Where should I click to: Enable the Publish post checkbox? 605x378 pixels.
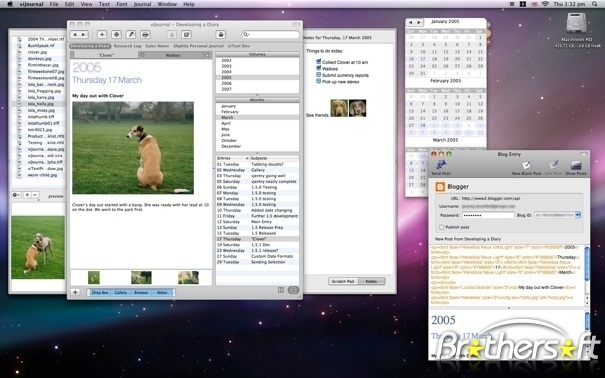tap(442, 227)
